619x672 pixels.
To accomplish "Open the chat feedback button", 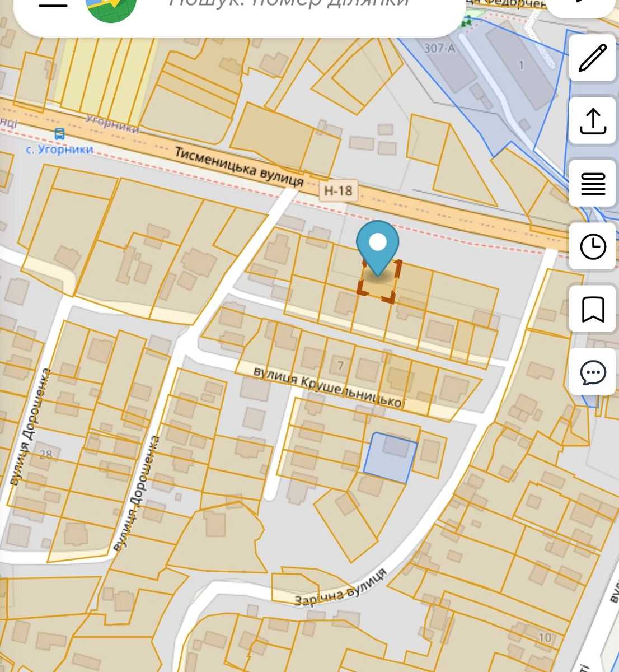I will [593, 372].
